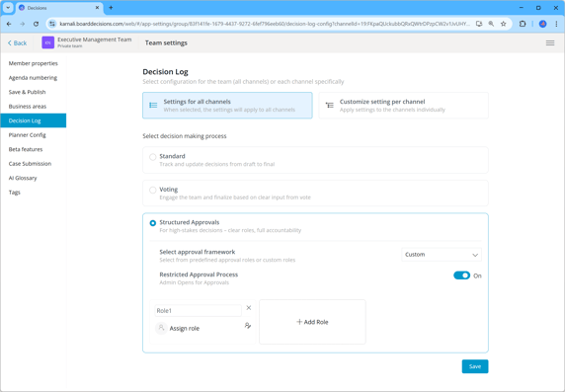This screenshot has width=565, height=392.
Task: Open Agenda numbering settings
Action: click(34, 78)
